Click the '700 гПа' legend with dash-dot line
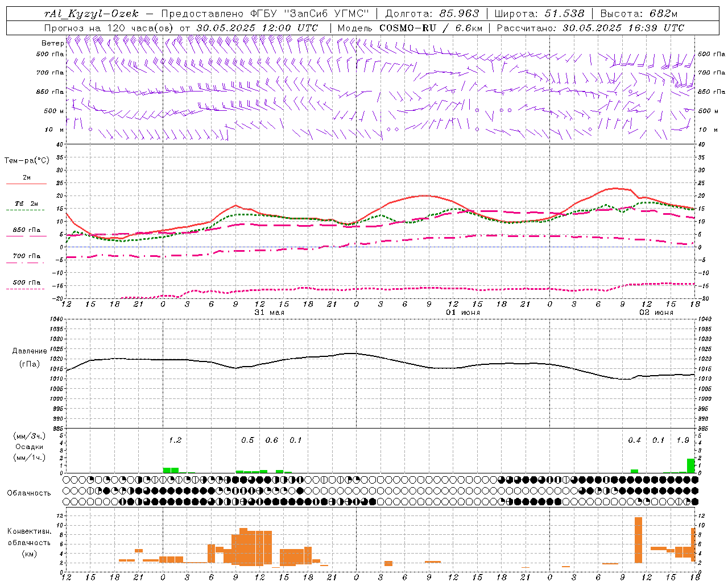The image size is (728, 582). (x=27, y=256)
